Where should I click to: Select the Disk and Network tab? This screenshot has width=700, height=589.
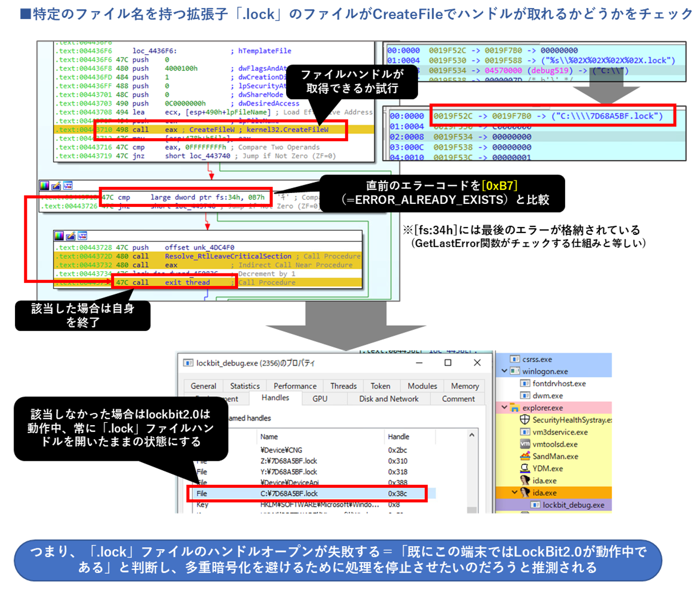click(x=388, y=399)
